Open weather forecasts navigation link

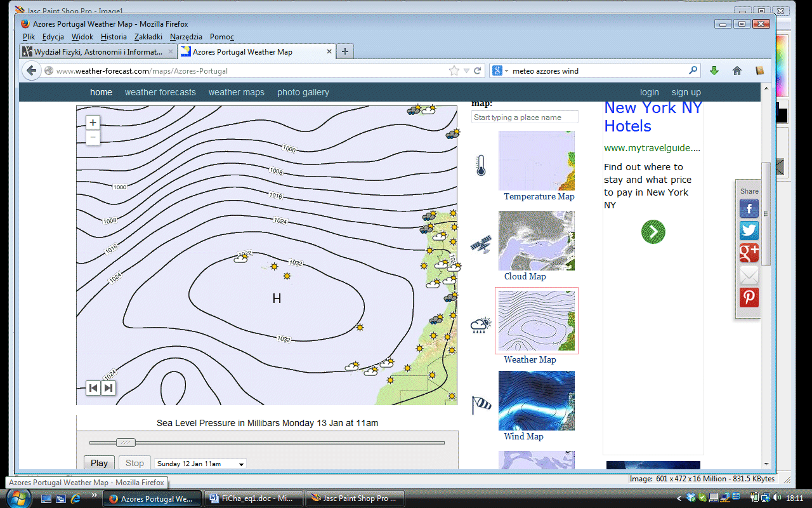pos(160,92)
